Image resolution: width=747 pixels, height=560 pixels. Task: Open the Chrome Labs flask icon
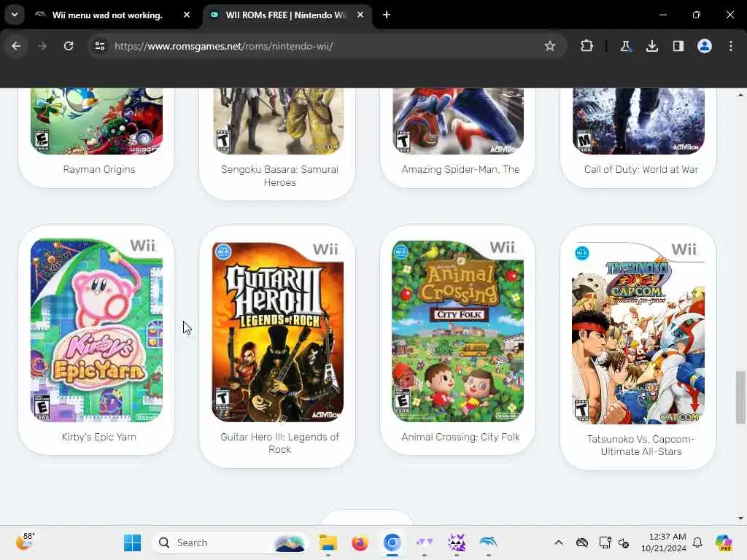pyautogui.click(x=625, y=46)
